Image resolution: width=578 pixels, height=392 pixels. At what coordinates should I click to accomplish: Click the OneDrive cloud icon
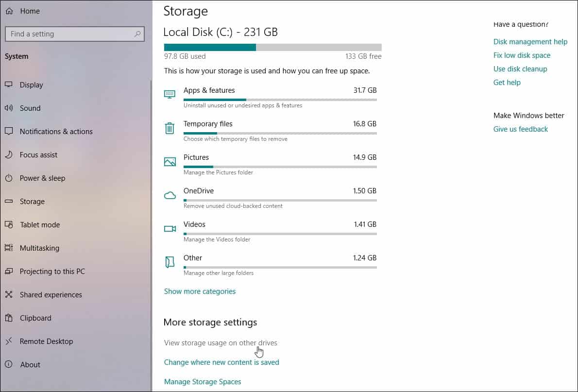[x=170, y=195]
